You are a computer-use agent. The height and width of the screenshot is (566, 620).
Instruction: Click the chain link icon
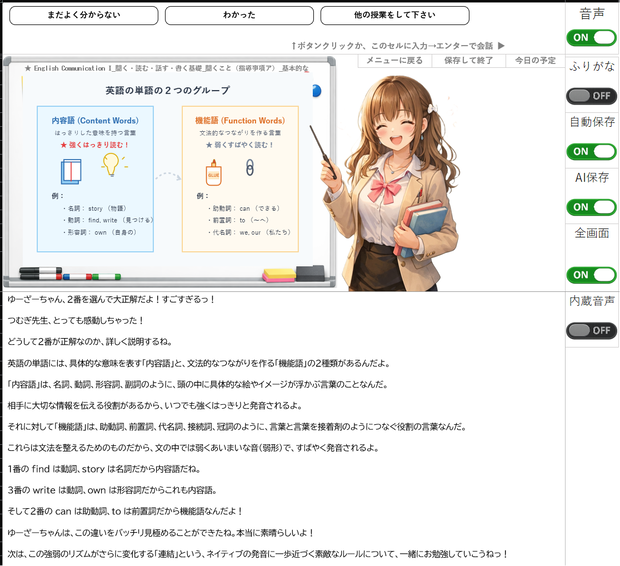click(250, 168)
